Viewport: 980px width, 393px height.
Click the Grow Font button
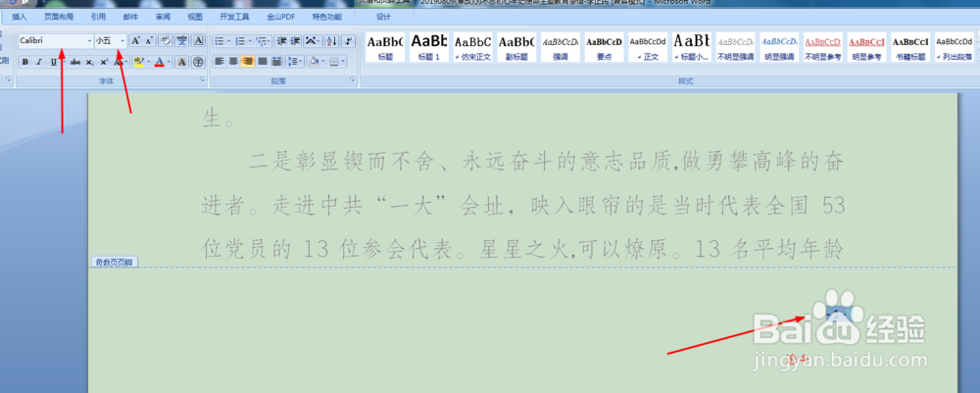[135, 41]
